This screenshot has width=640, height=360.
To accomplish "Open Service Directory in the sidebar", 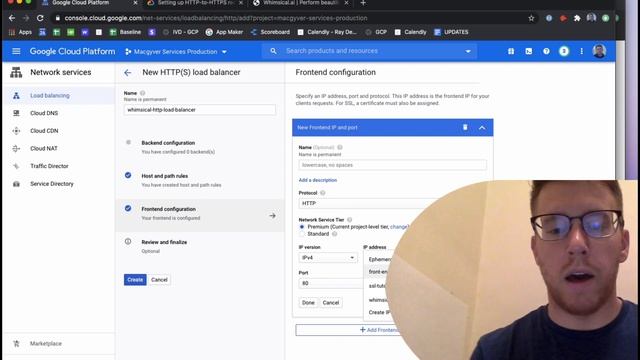I will point(52,184).
